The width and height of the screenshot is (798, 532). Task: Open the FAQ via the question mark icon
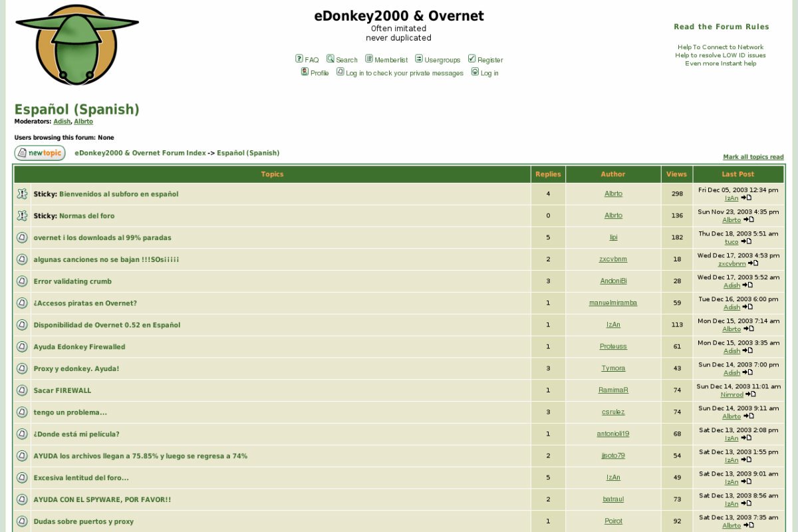click(299, 59)
